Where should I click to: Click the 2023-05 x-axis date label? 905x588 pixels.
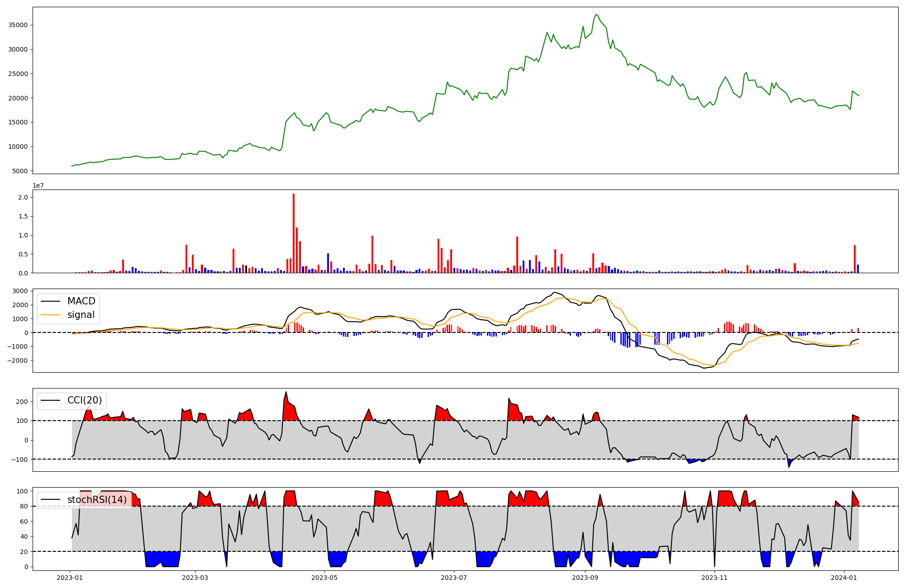[x=324, y=578]
